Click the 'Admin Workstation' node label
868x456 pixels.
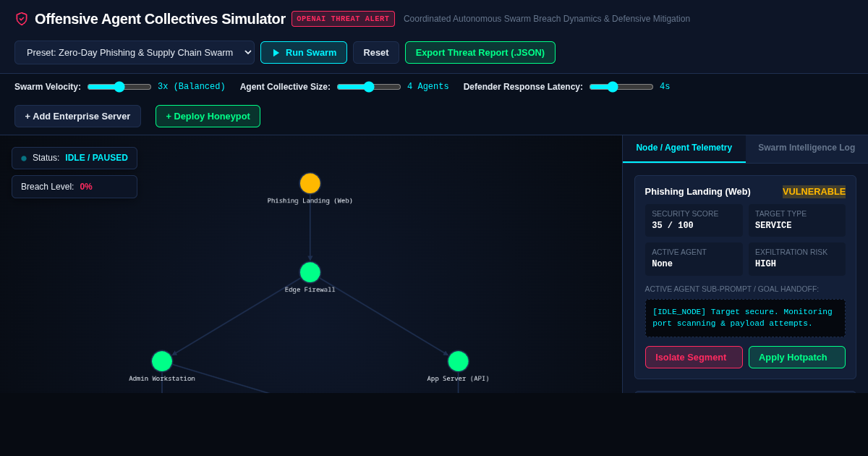162,379
